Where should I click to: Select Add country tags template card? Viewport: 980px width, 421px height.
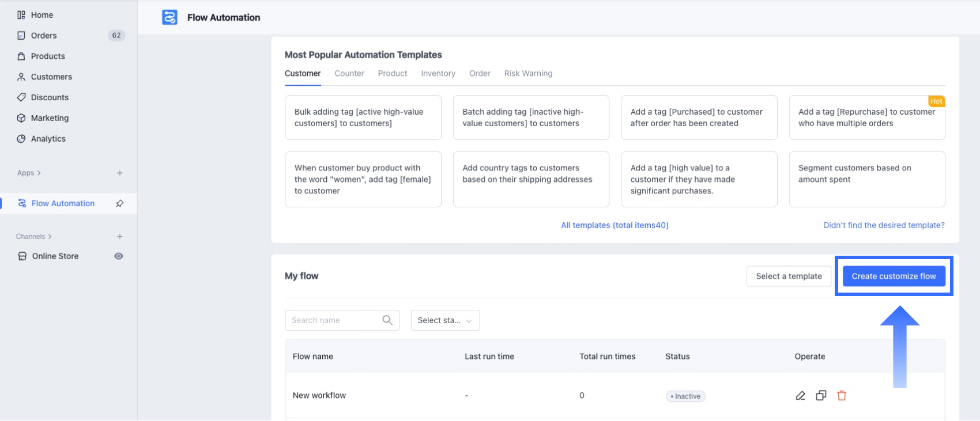(x=531, y=179)
